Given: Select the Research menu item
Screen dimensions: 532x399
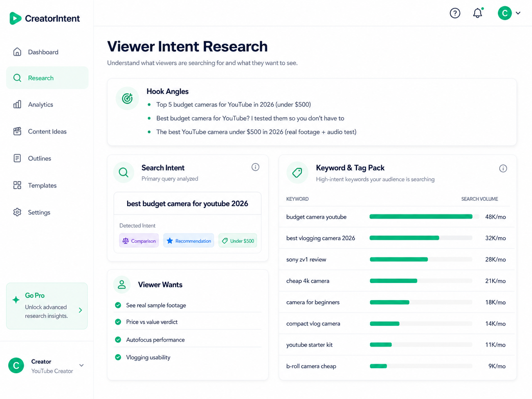Looking at the screenshot, I should (x=47, y=78).
